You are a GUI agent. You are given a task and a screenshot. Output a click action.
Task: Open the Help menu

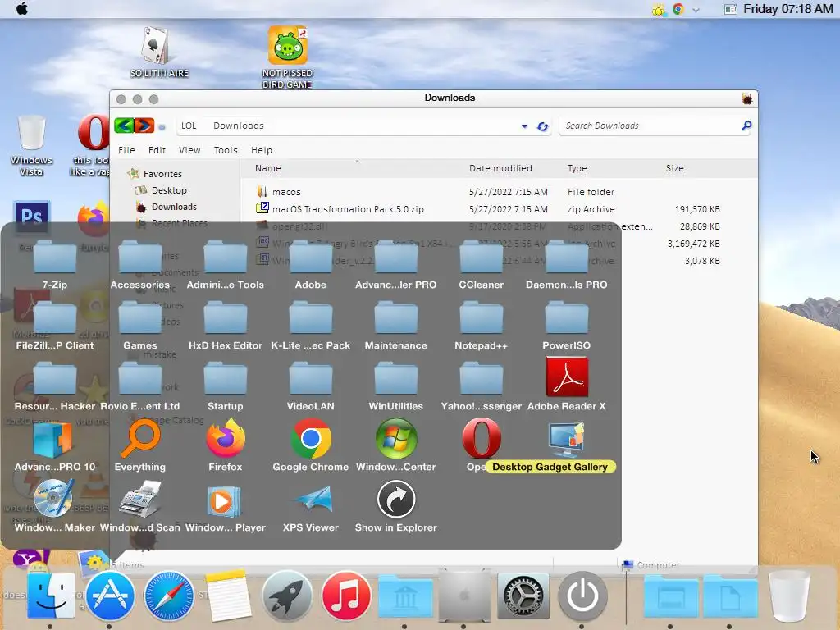pos(262,150)
